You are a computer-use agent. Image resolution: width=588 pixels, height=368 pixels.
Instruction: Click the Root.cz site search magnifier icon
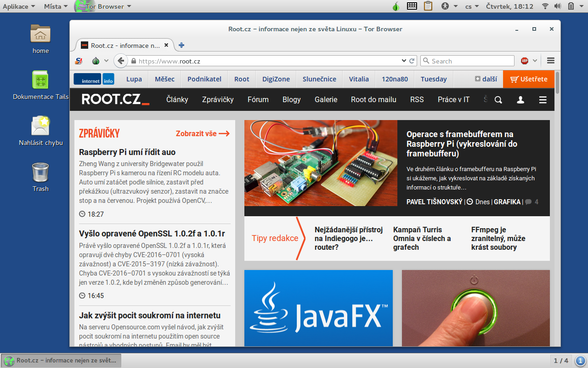pyautogui.click(x=498, y=100)
